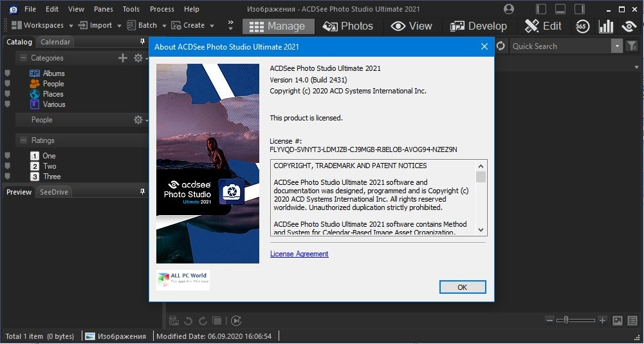Click the user account profile icon
Viewport: 644px width, 344px height.
coord(510,9)
